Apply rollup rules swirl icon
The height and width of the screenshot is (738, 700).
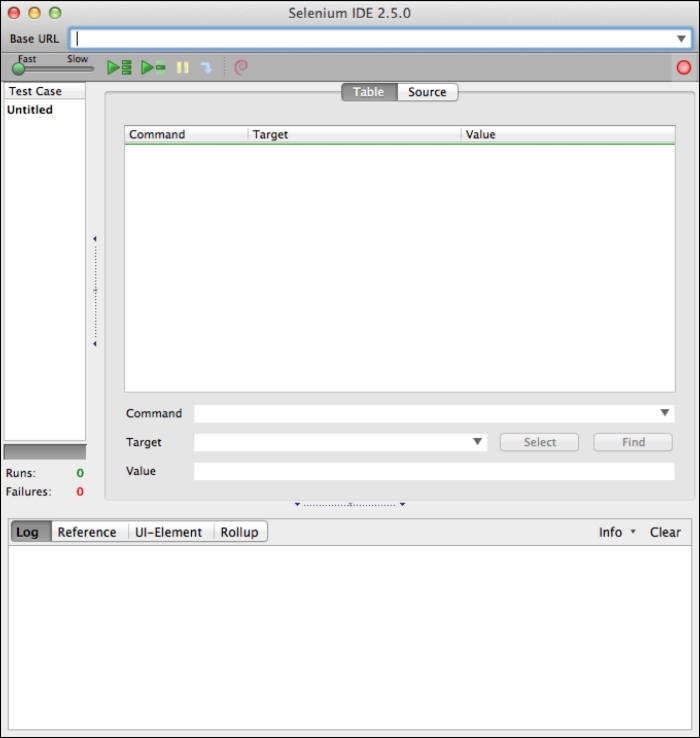(241, 67)
